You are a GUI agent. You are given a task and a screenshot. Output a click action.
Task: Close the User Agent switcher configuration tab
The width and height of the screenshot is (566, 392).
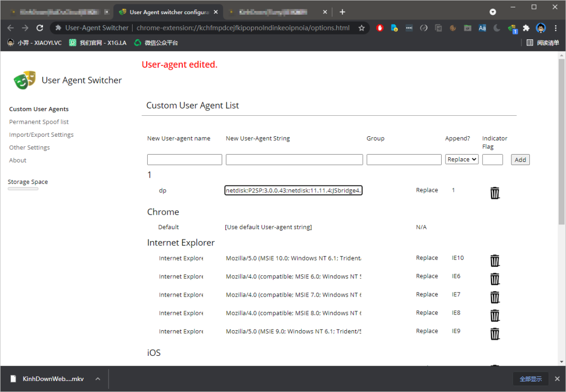(x=216, y=12)
